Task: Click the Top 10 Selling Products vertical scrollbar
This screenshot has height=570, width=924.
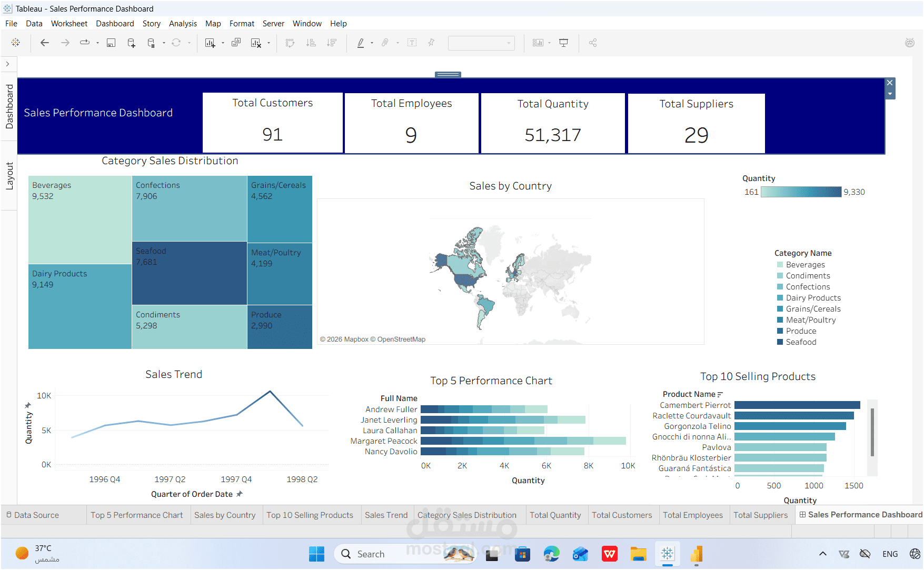Action: click(x=872, y=432)
